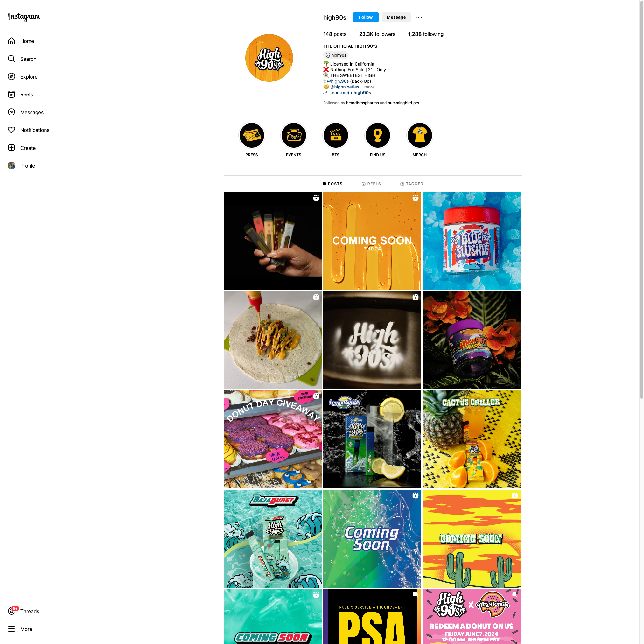The image size is (644, 644).
Task: Switch to the REELS tab
Action: coord(371,184)
